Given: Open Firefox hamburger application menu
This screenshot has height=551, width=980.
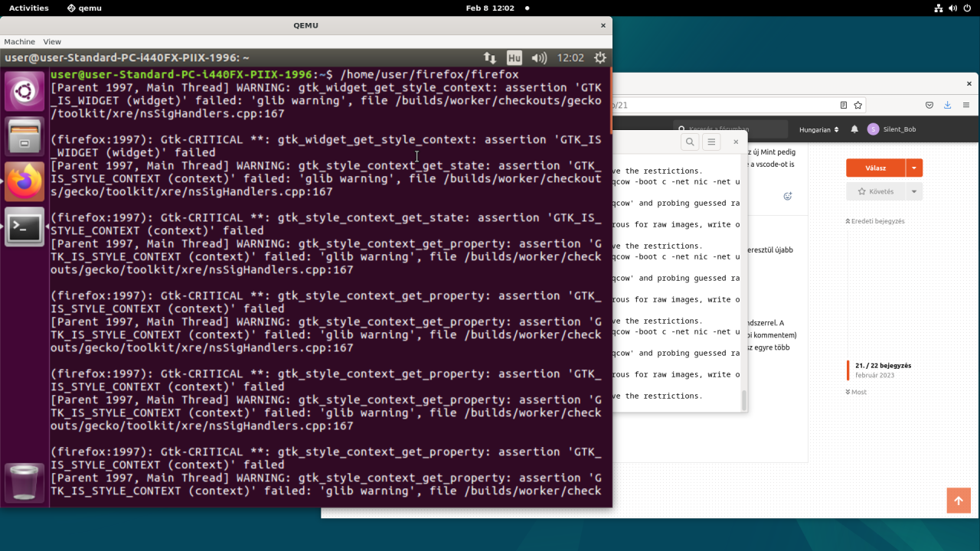Looking at the screenshot, I should coord(966,105).
